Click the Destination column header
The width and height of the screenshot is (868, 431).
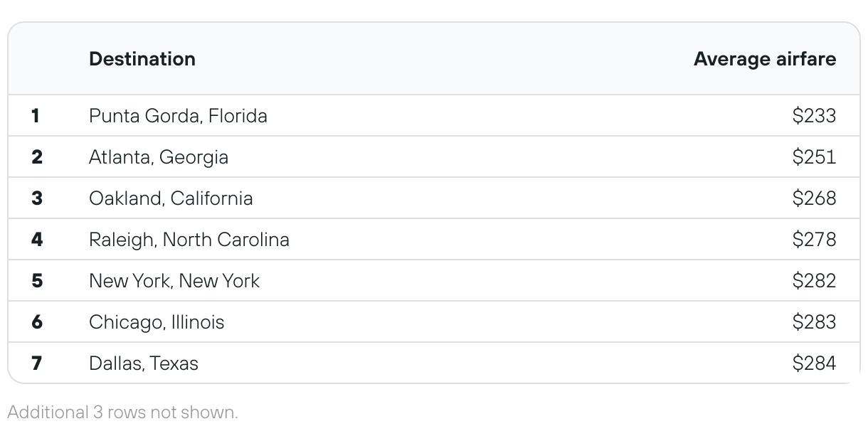pyautogui.click(x=142, y=58)
